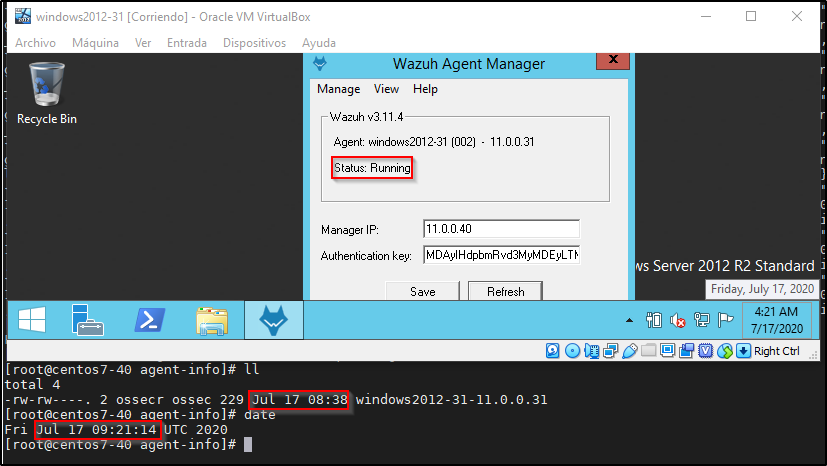Click the VirtualBox recording indicator

[687, 351]
